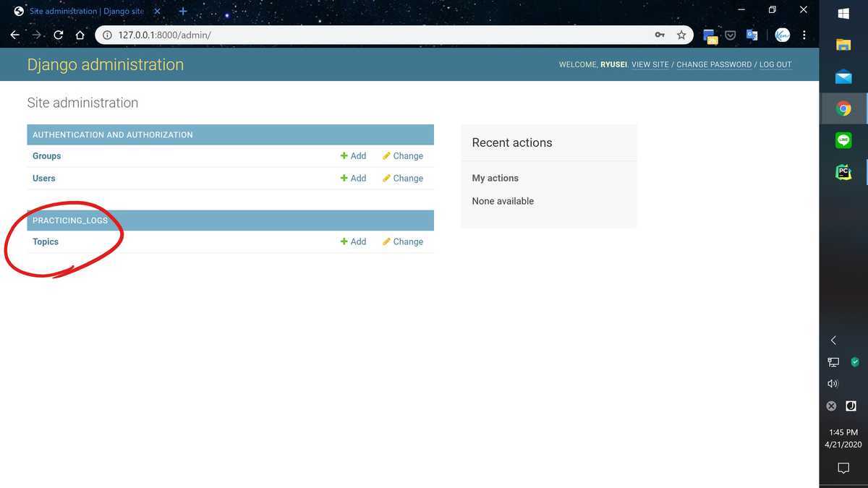The width and height of the screenshot is (868, 488).
Task: Expand the hidden system tray icons chevron
Action: [x=833, y=340]
